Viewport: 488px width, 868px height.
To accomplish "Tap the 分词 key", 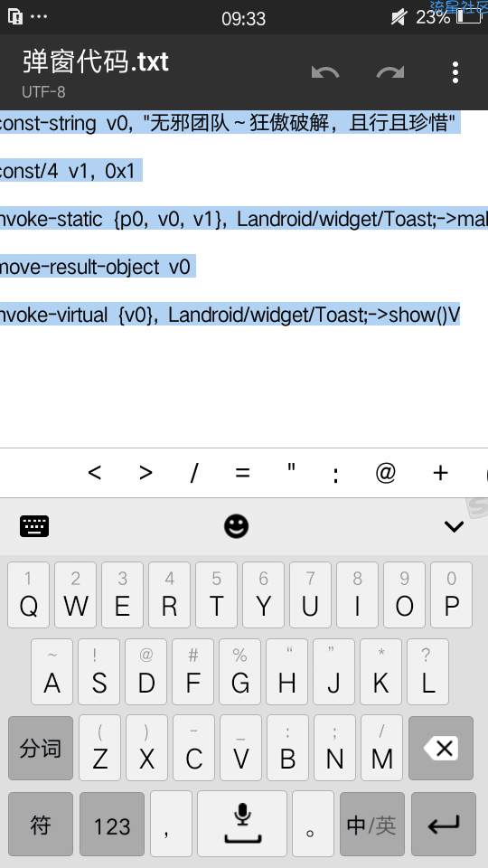I will [41, 749].
